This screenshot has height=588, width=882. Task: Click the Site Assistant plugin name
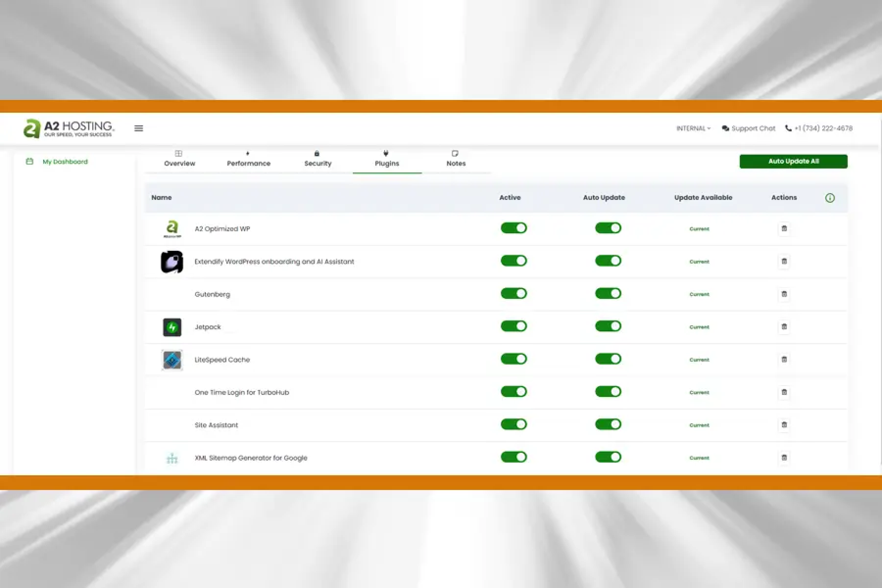tap(216, 425)
